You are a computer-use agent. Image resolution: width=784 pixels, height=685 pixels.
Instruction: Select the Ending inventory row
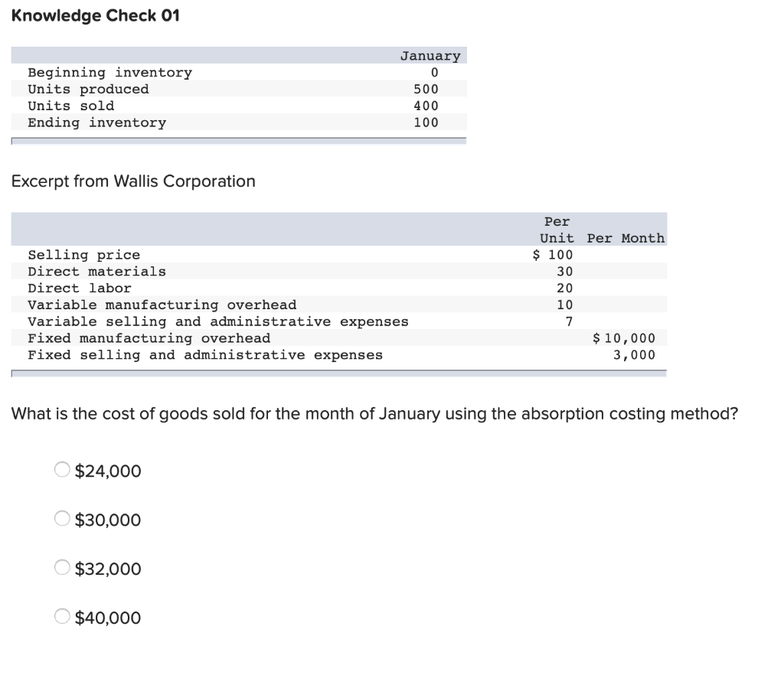pyautogui.click(x=96, y=122)
